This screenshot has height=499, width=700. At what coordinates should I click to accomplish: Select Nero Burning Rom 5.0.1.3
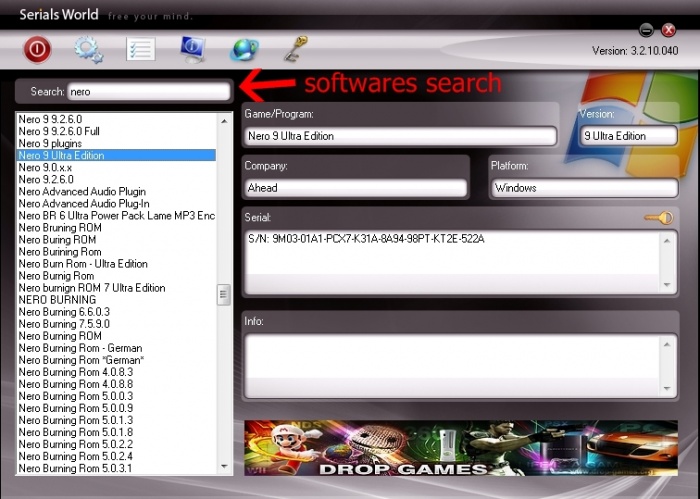click(117, 420)
